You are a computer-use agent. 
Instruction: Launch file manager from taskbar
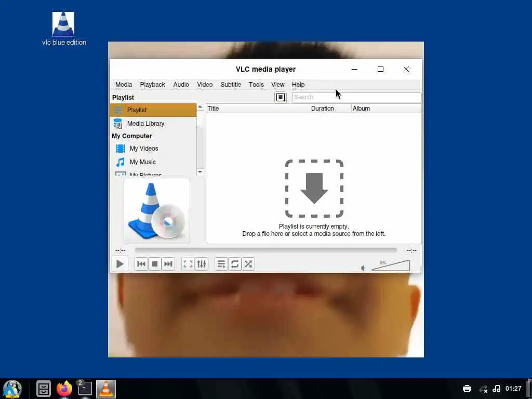coord(44,389)
